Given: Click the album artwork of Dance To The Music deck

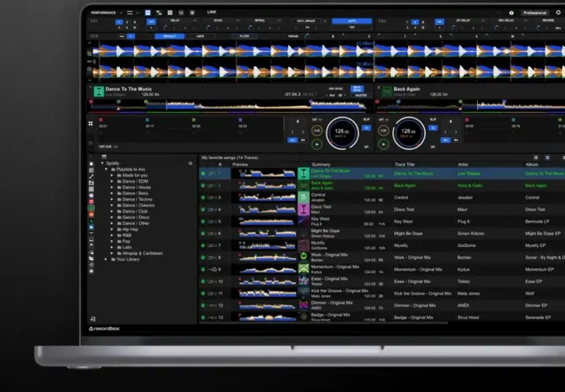Looking at the screenshot, I should tap(99, 92).
